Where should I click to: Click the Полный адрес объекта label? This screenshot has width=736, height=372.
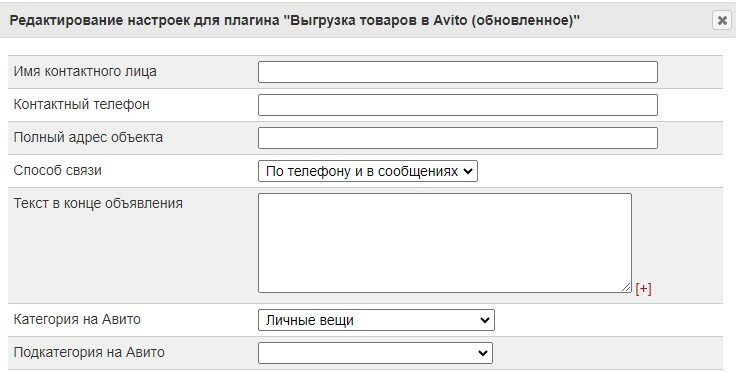[88, 137]
